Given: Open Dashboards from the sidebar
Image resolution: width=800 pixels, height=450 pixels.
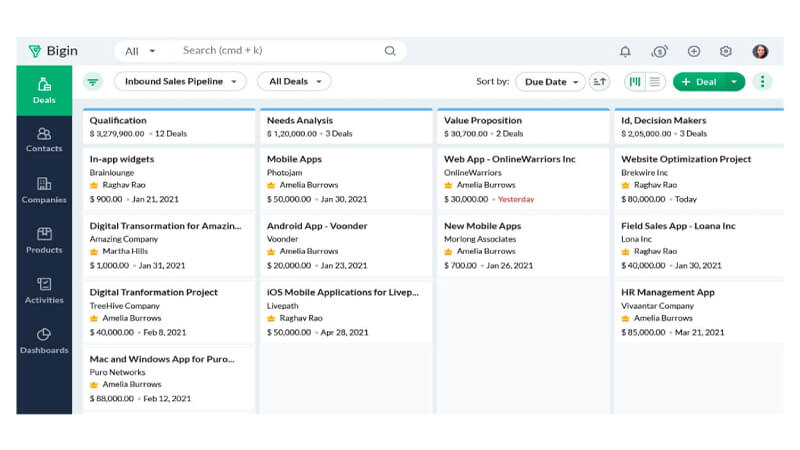Looking at the screenshot, I should (44, 341).
